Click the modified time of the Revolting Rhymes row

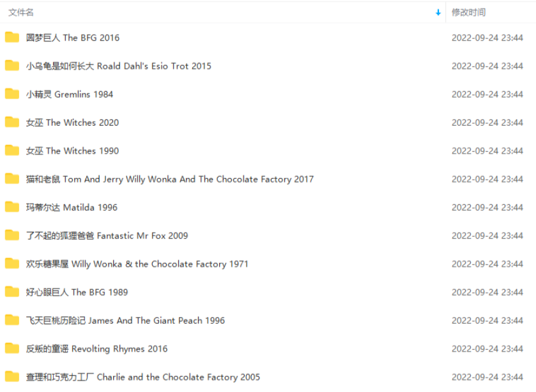487,349
